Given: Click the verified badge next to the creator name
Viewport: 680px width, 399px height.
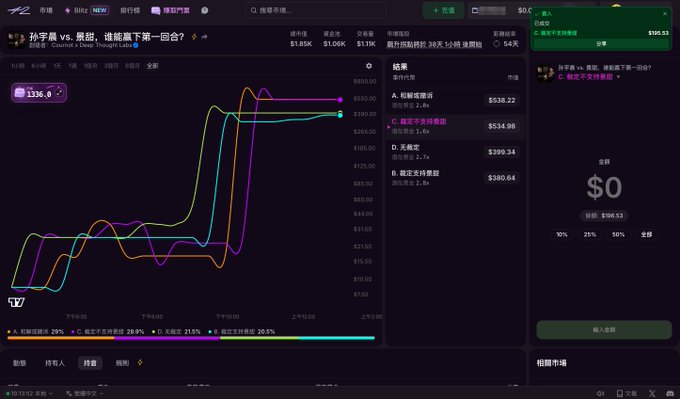Looking at the screenshot, I should tap(136, 45).
